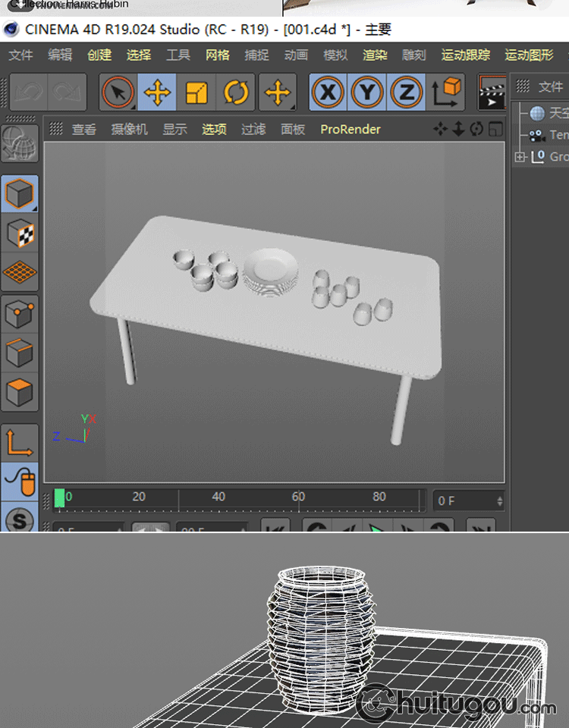Select the Live Selection arrow tool
The height and width of the screenshot is (728, 569).
[118, 93]
